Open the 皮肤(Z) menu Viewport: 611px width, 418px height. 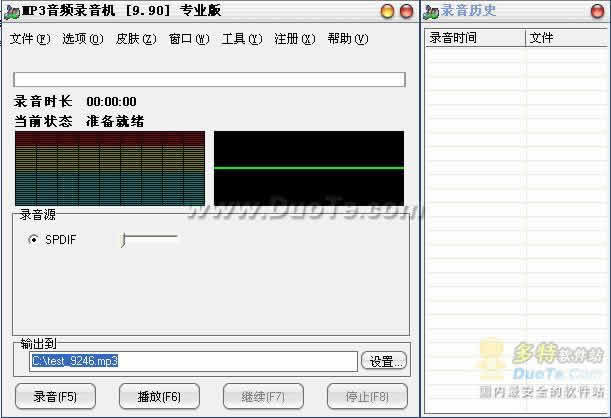click(x=135, y=39)
